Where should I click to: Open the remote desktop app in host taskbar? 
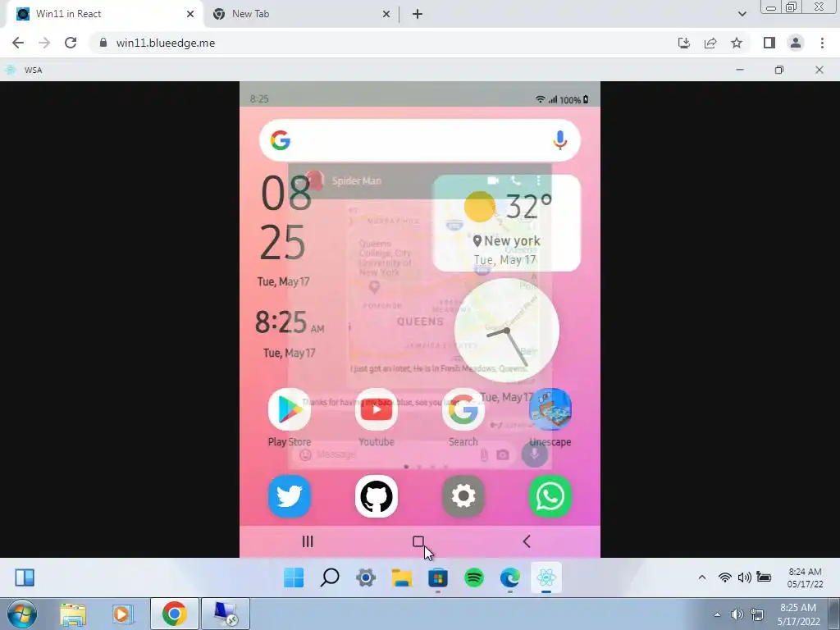tap(225, 614)
